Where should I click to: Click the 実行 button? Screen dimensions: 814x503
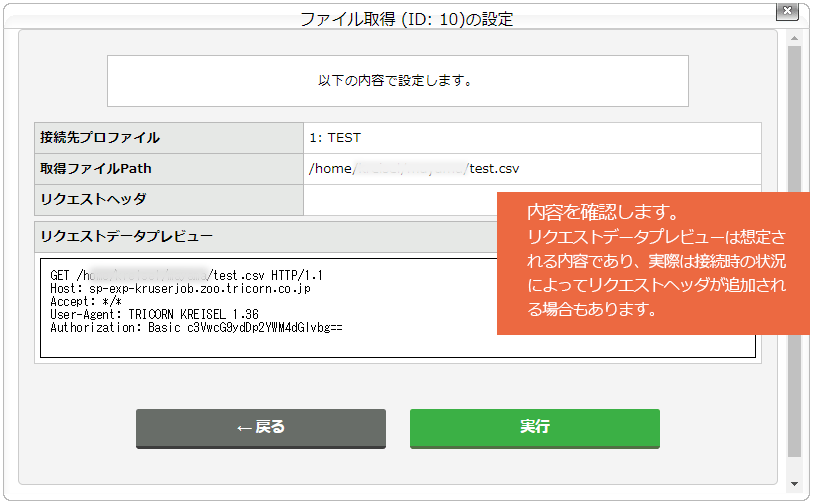click(x=535, y=428)
